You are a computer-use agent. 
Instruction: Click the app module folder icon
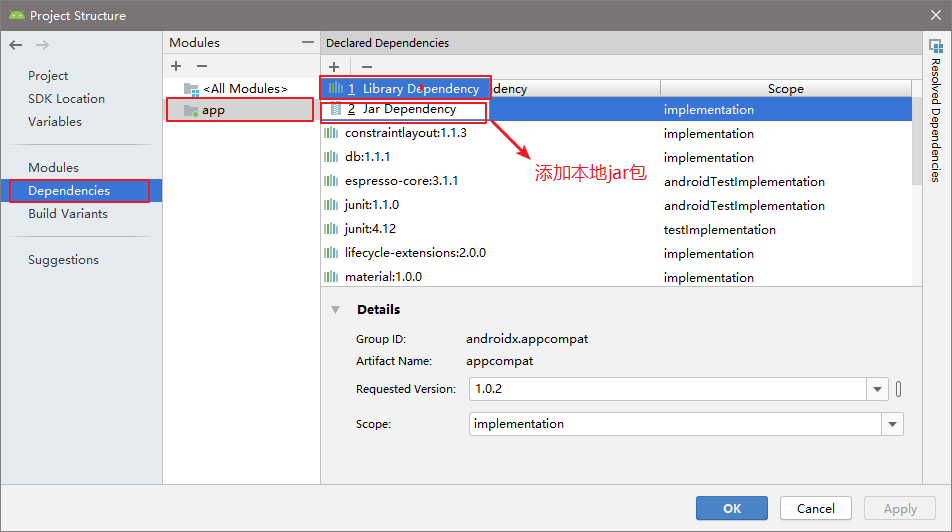tap(191, 111)
